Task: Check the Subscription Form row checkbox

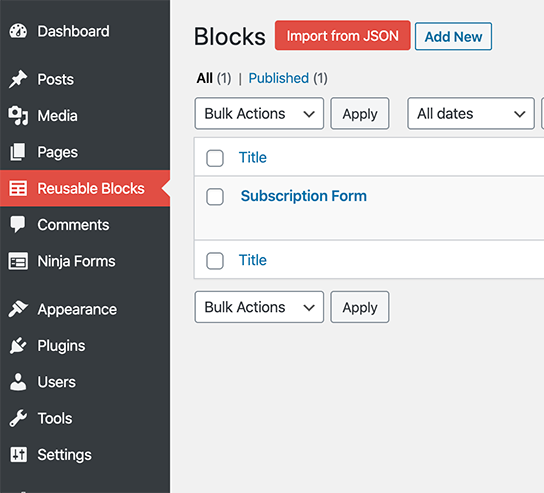Action: (x=215, y=197)
